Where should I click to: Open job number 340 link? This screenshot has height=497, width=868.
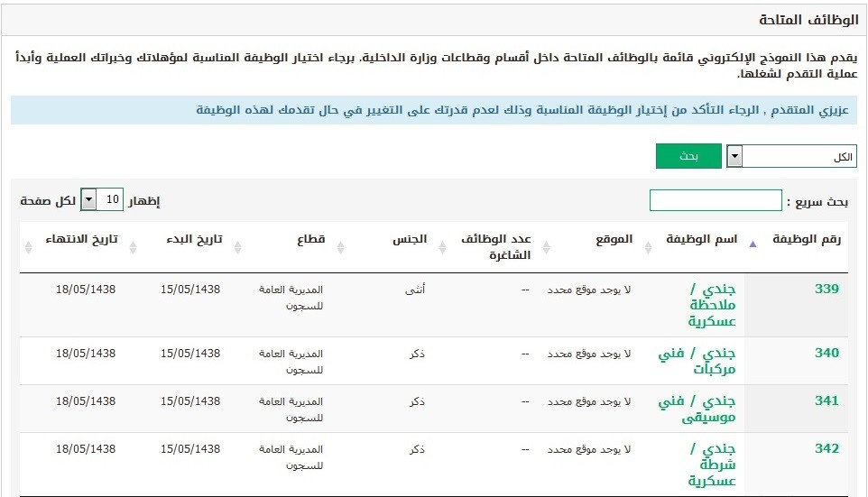tap(826, 353)
